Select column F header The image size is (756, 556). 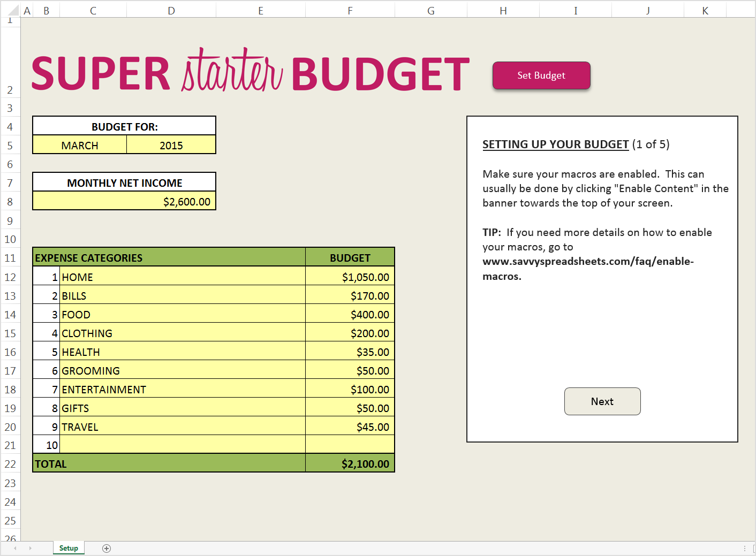[350, 10]
